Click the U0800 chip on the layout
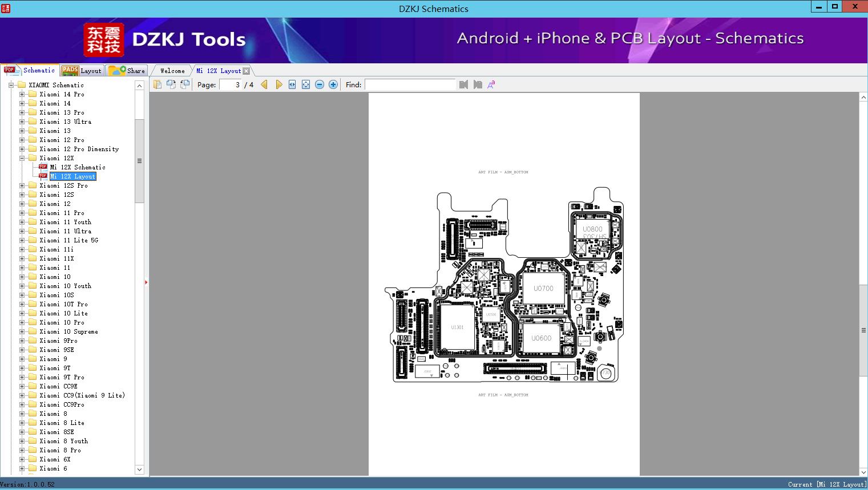 592,229
